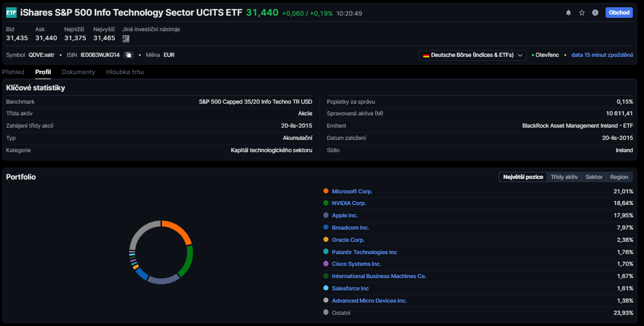Open the Broadcom Inc. holding link

coord(350,227)
